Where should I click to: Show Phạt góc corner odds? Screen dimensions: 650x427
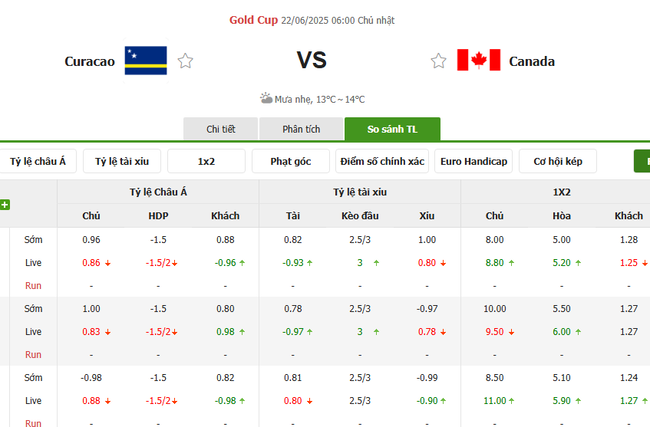(291, 161)
